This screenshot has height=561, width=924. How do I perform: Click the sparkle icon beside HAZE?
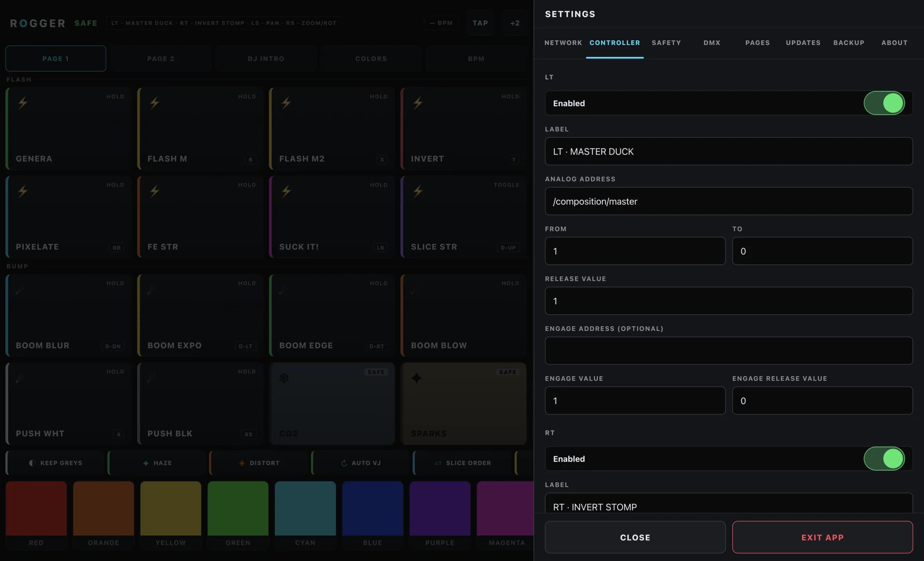[x=146, y=463]
